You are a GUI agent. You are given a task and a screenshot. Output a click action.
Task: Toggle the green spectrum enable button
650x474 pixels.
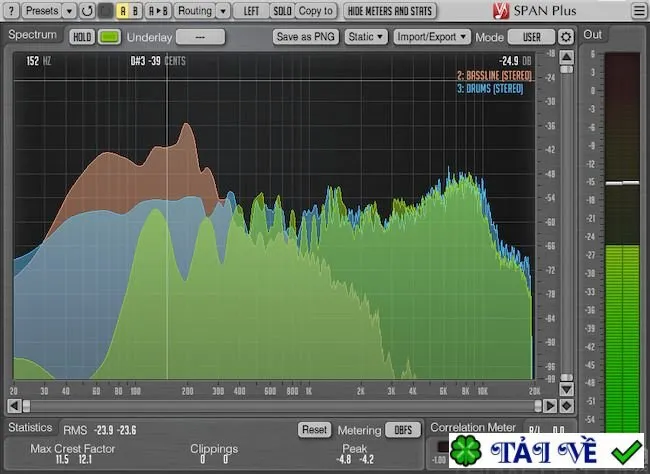click(x=109, y=37)
